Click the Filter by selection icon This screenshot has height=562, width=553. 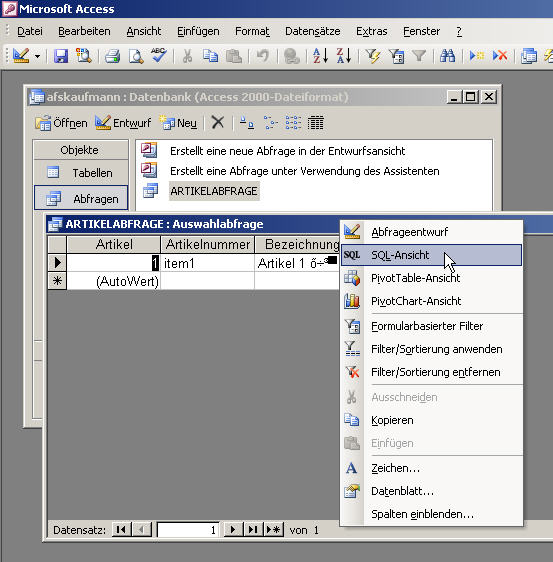pos(373,56)
